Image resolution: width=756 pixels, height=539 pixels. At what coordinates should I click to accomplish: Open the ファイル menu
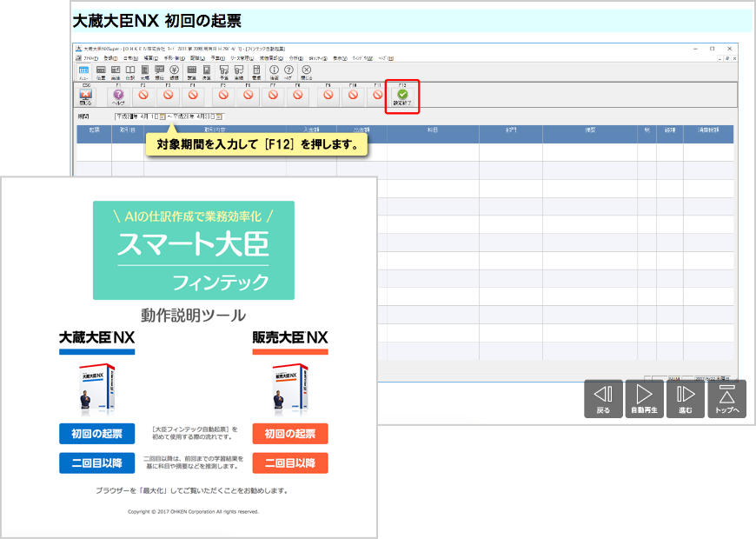pos(90,58)
